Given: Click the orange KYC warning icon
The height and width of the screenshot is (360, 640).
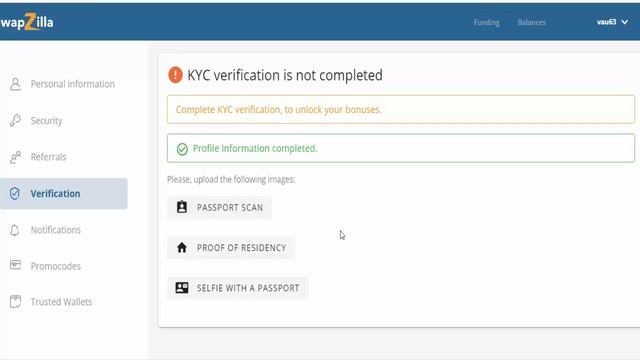Looking at the screenshot, I should [175, 75].
